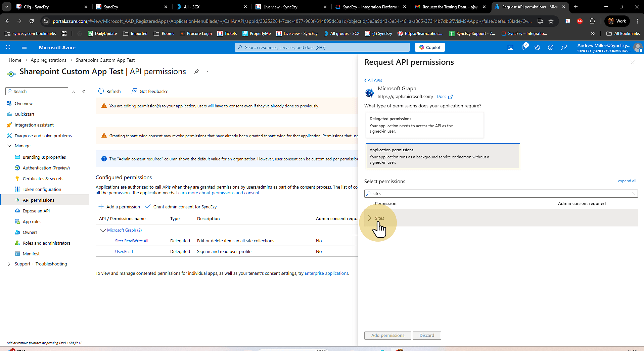Click the Azure top search bar
The height and width of the screenshot is (351, 644).
[x=322, y=47]
